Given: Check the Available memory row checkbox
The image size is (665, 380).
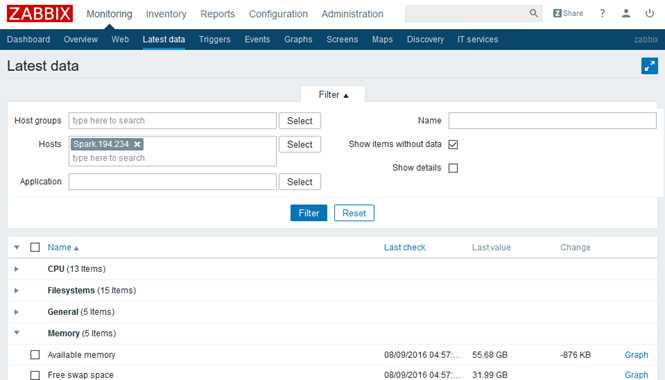Looking at the screenshot, I should point(35,355).
